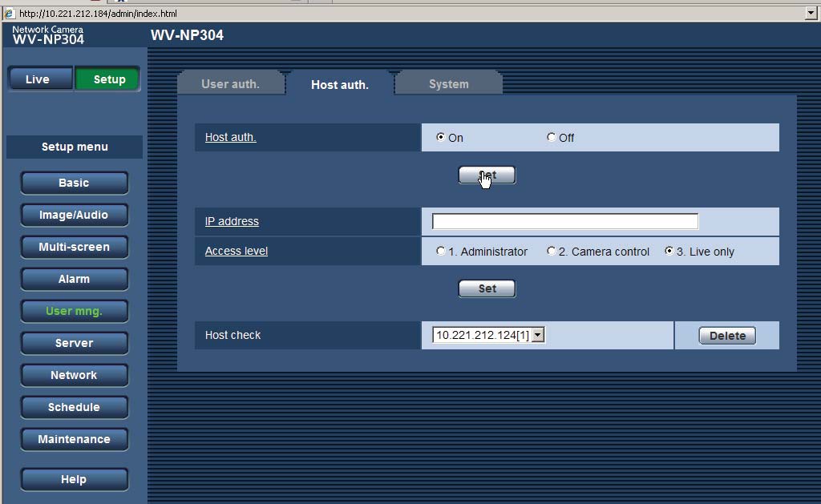The image size is (821, 504).
Task: Expand the Host check IP dropdown
Action: 538,335
